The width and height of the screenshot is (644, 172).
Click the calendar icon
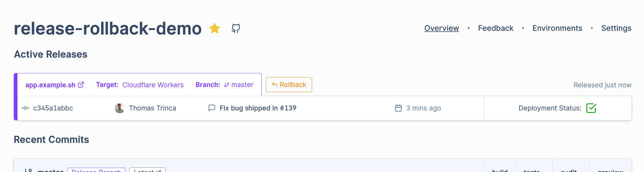point(398,108)
